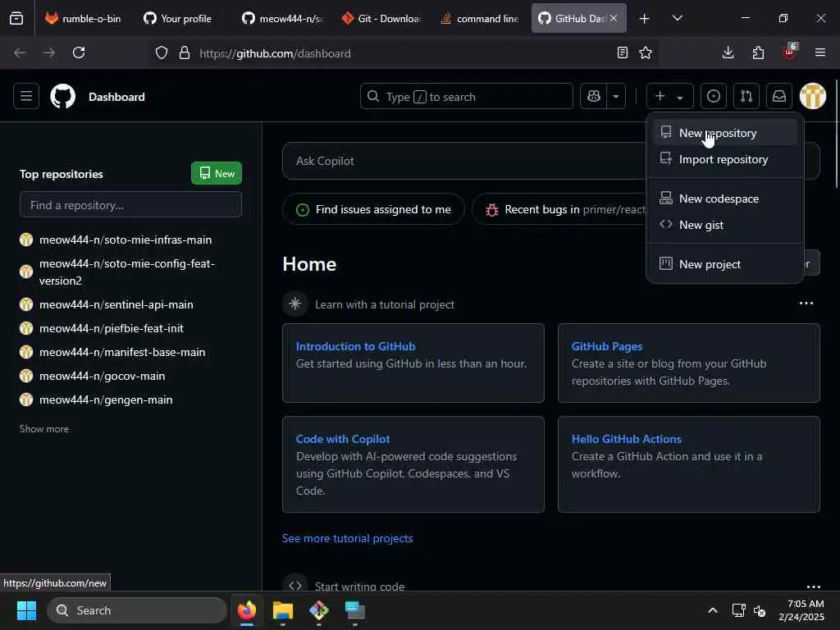Open File Explorer from the taskbar
The image size is (840, 630).
pos(282,610)
